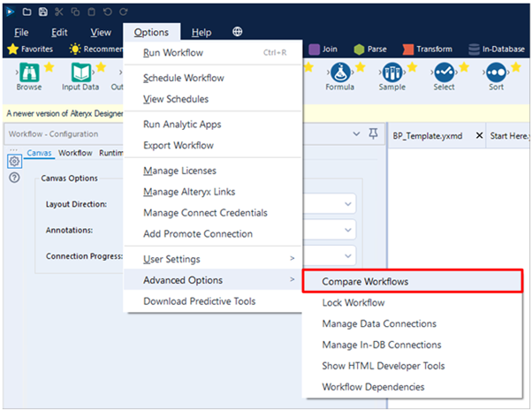Pick the Sort tool icon
532x410 pixels.
pos(496,72)
